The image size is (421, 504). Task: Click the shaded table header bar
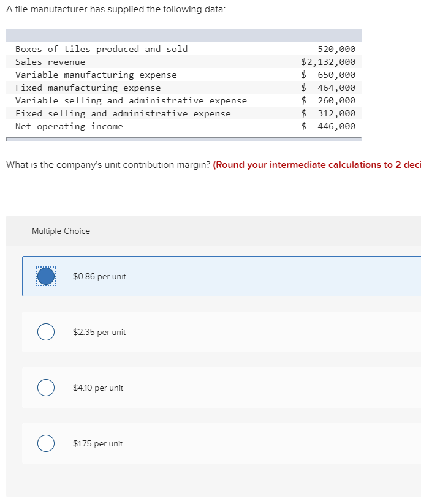pyautogui.click(x=184, y=36)
